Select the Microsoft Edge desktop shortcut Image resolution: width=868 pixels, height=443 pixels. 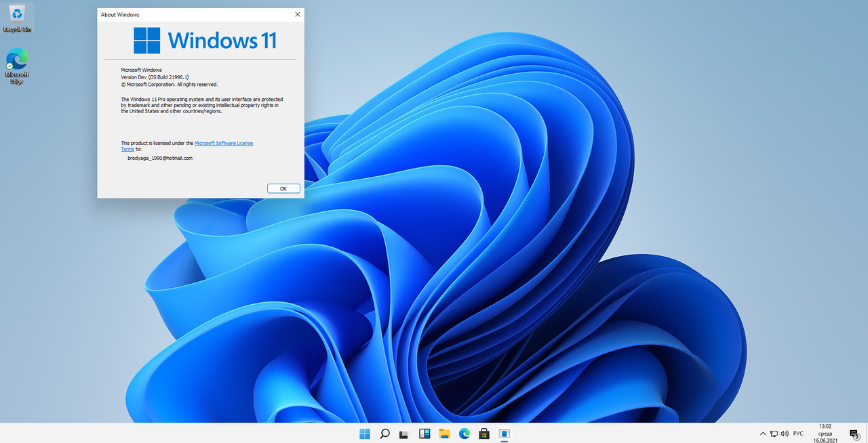17,66
